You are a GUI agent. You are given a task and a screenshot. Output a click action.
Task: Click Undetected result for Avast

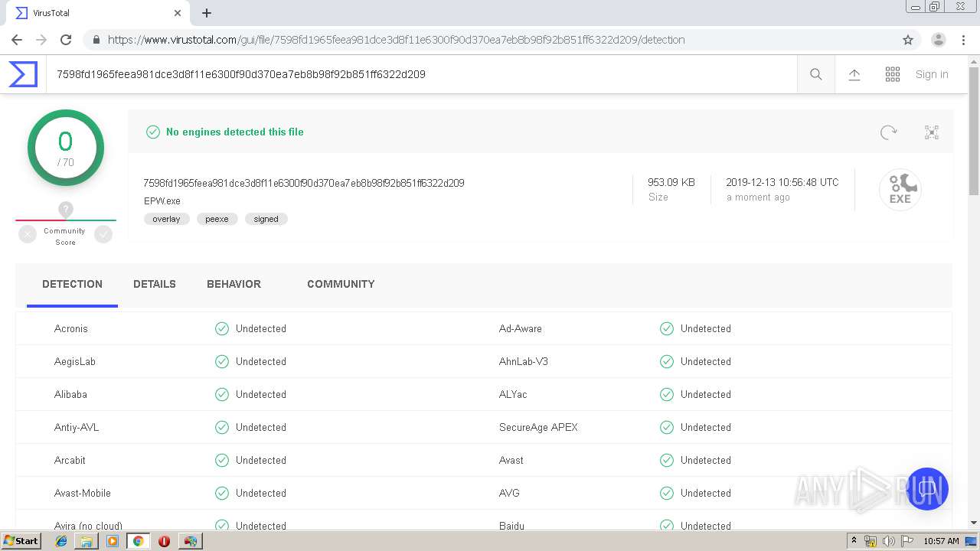point(706,460)
